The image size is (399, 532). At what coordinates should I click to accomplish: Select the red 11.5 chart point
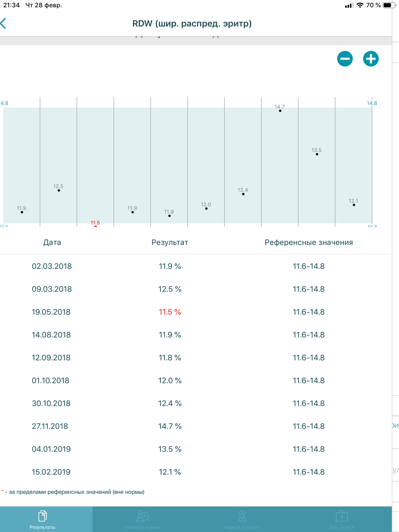click(x=96, y=226)
